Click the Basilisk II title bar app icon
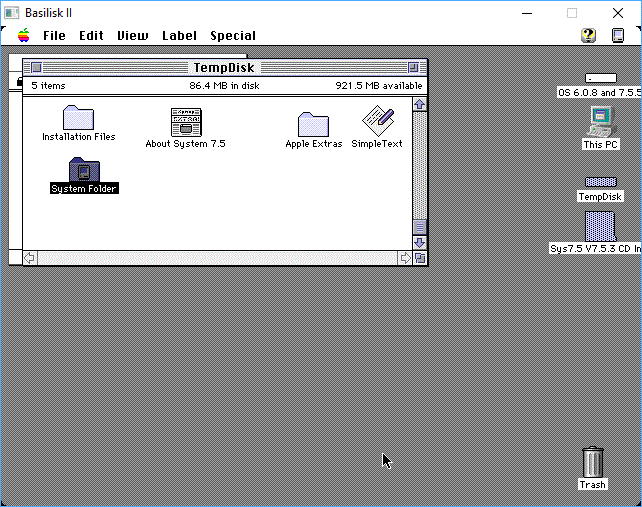The image size is (642, 507). (x=11, y=13)
